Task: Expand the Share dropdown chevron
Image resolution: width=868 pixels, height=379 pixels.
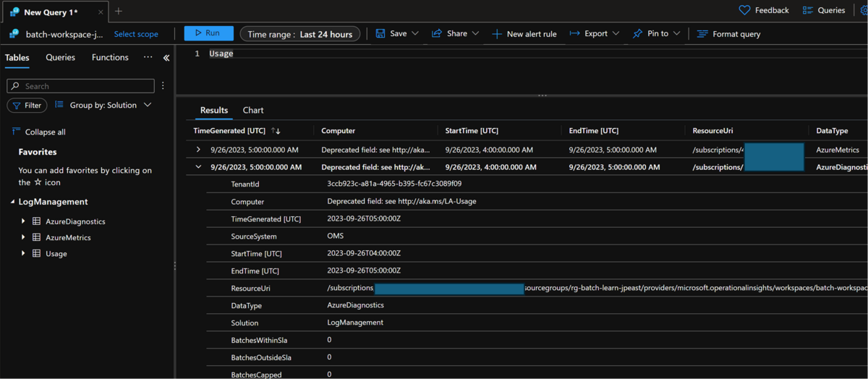Action: [x=475, y=33]
